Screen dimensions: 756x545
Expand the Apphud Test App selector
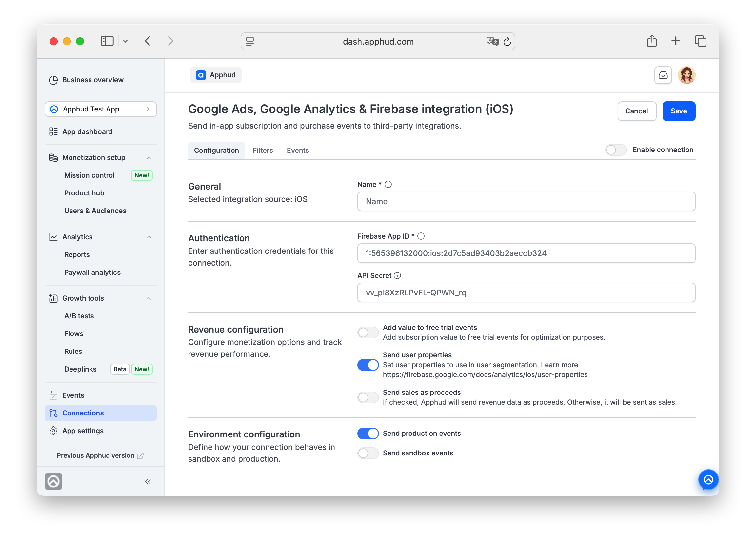click(101, 109)
